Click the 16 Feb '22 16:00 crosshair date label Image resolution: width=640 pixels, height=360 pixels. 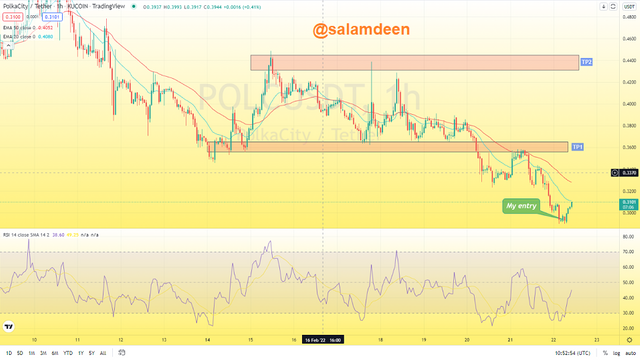(323, 340)
